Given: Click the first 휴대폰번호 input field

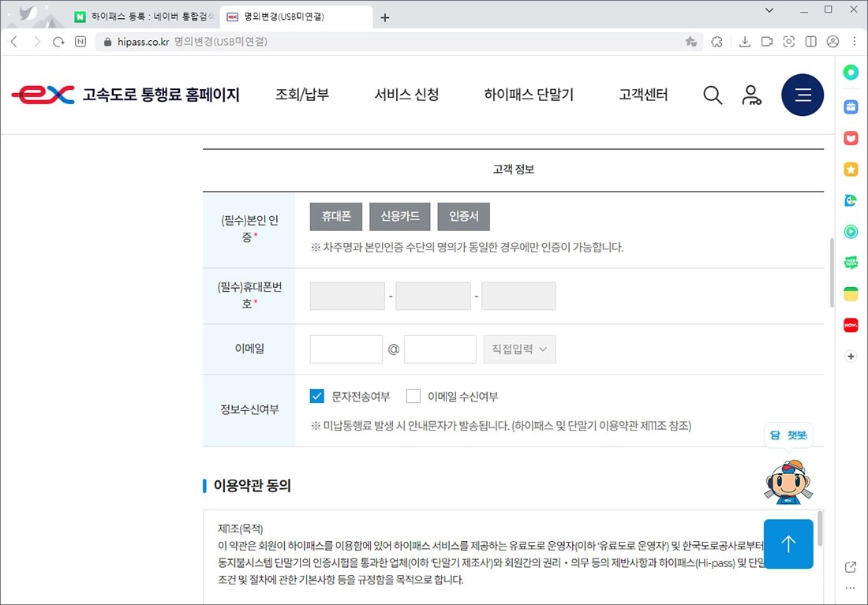Looking at the screenshot, I should coord(347,296).
